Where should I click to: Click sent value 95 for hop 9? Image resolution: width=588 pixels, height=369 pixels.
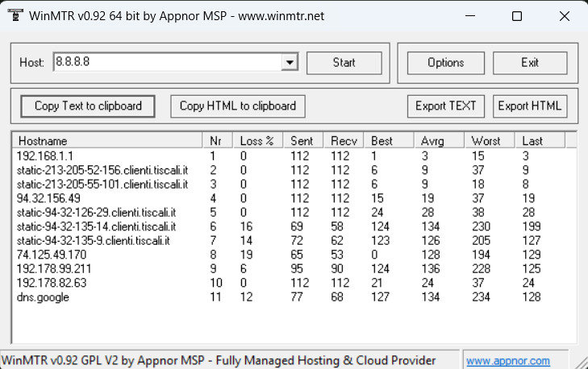(297, 269)
